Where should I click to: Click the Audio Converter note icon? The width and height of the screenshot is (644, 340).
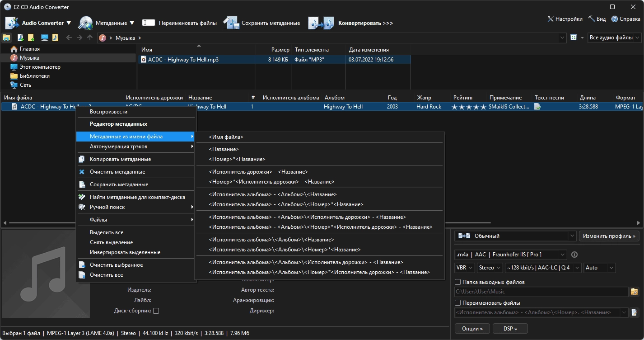tap(11, 23)
